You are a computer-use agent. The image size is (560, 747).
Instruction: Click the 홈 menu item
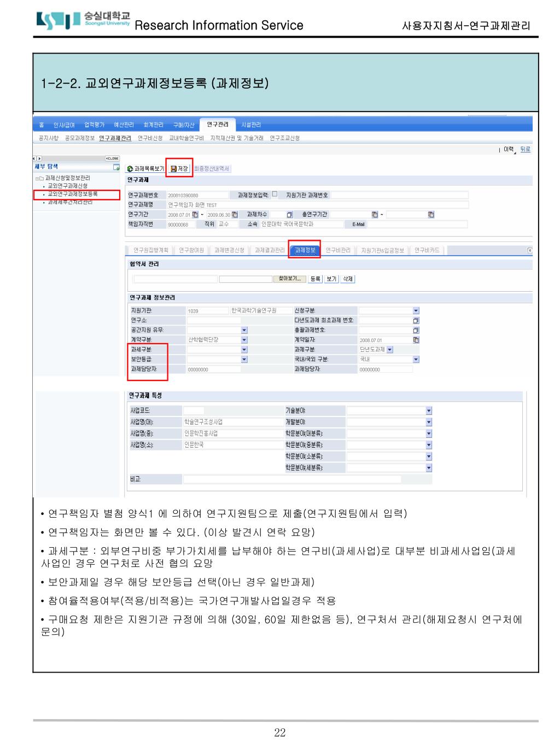tap(42, 125)
